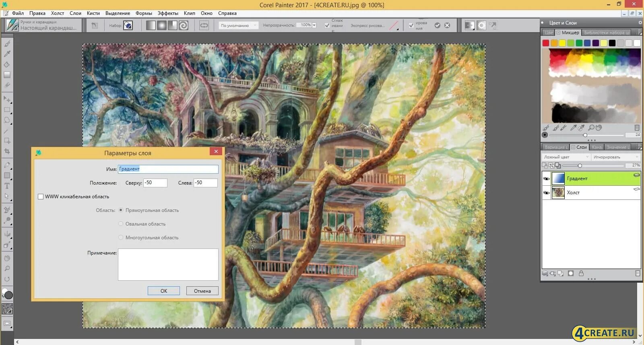This screenshot has width=644, height=345.
Task: Select Многоугольная область radio button
Action: tap(121, 237)
